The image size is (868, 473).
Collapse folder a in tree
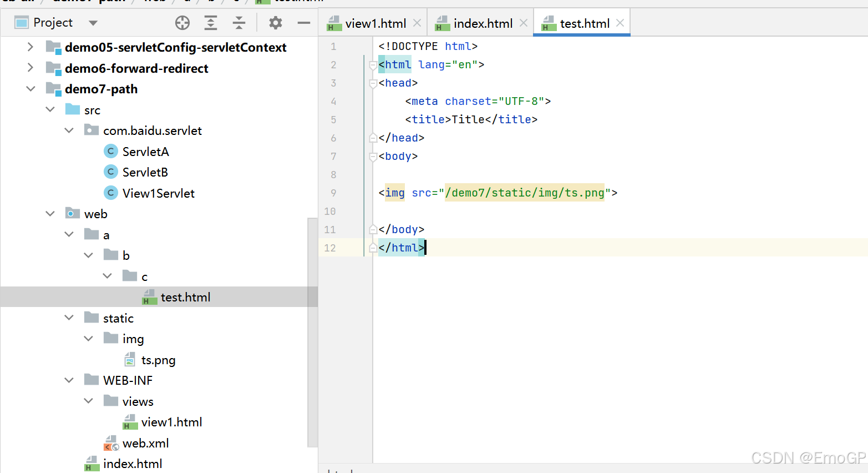point(69,234)
